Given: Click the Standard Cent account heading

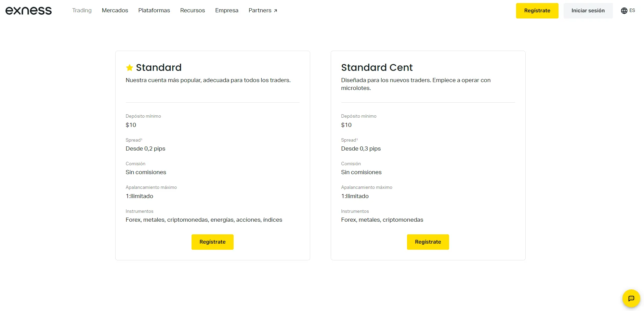Looking at the screenshot, I should click(x=377, y=68).
